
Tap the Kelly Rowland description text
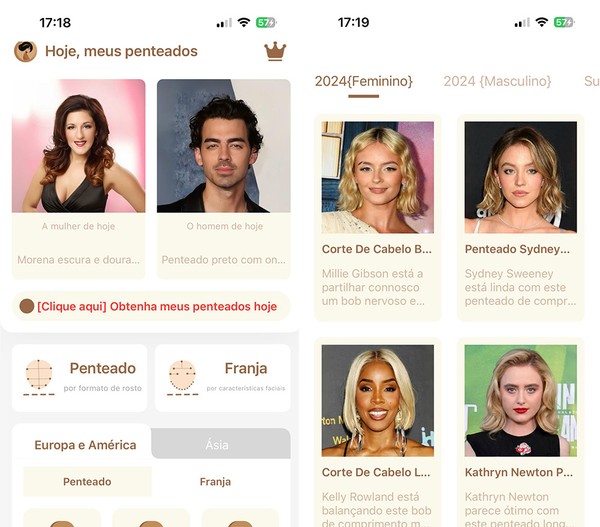pos(377,509)
